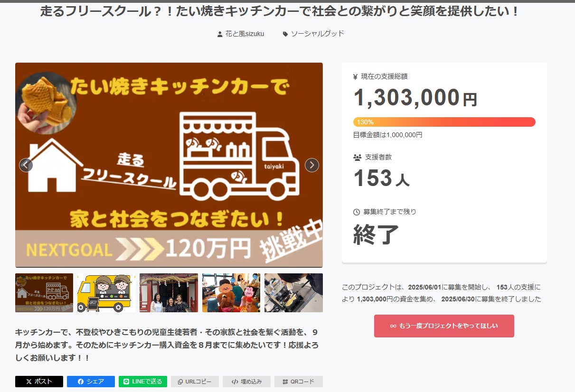Go to next slide with right arrow
The image size is (575, 392).
[311, 165]
